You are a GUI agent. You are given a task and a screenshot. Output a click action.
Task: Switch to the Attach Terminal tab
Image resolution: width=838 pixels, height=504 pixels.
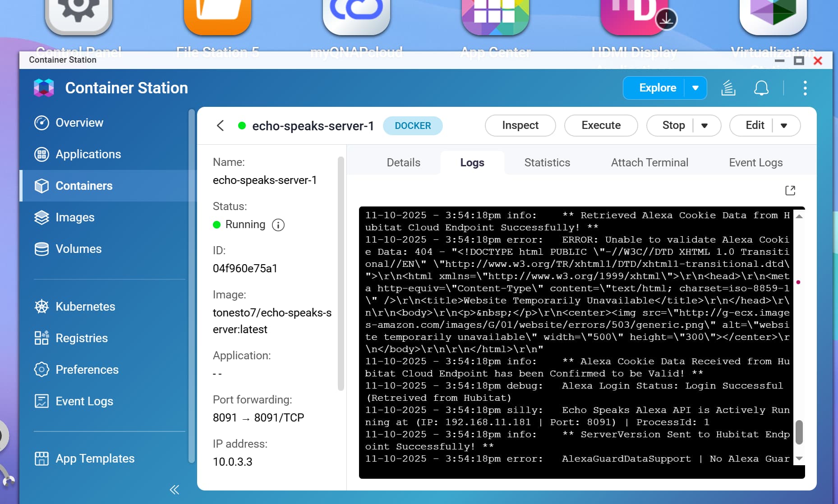pyautogui.click(x=649, y=163)
